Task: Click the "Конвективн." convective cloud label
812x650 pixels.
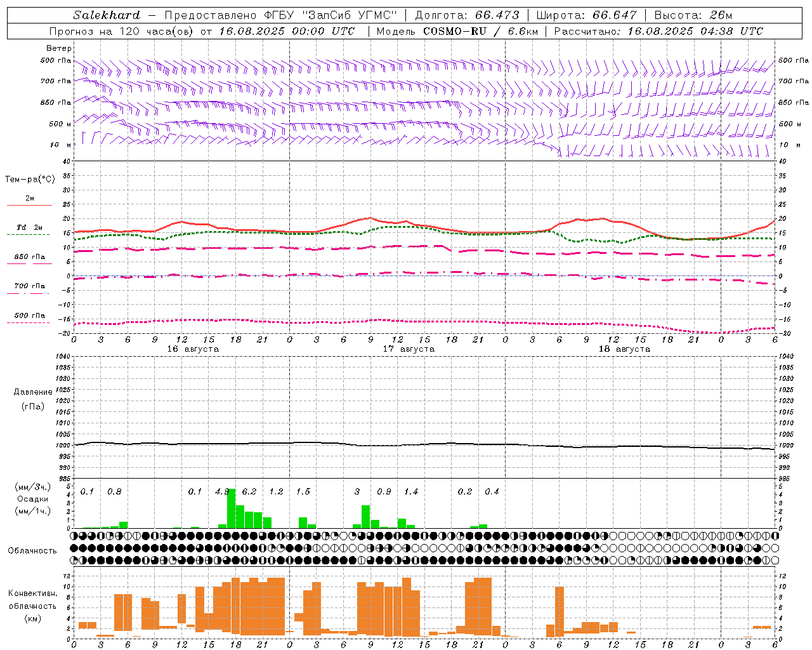Action: 33,594
